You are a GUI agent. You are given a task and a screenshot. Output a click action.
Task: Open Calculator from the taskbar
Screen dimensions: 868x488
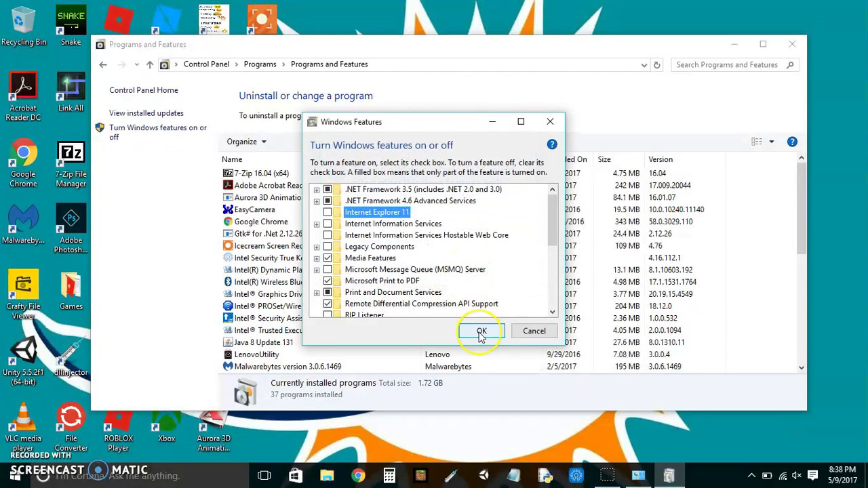[389, 475]
